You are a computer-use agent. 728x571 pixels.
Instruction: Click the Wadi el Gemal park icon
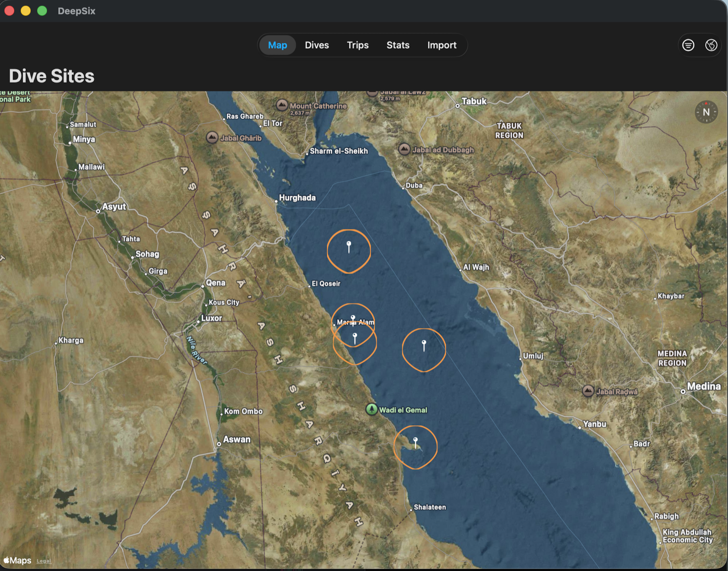tap(372, 409)
